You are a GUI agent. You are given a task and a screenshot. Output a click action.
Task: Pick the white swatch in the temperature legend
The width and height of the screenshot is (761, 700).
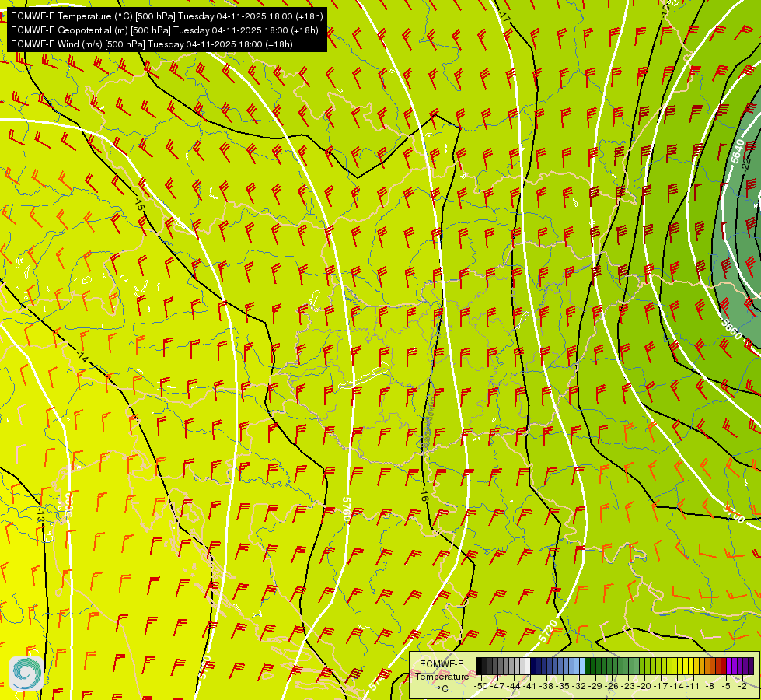[x=528, y=666]
